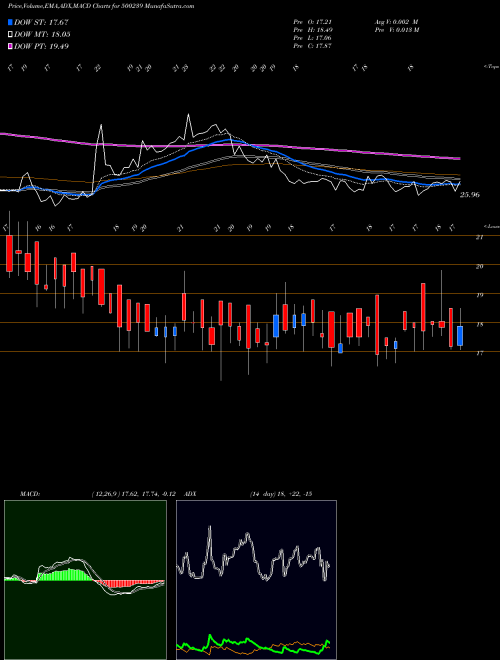Click the ADX '(14 day) 18, -22, -15' readout
Viewport: 500px width, 660px height.
pyautogui.click(x=281, y=494)
